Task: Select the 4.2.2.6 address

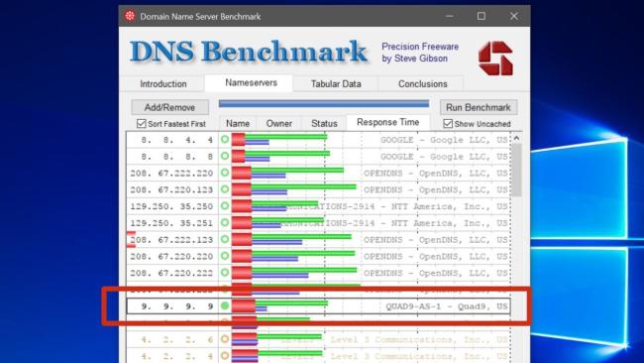Action: [x=177, y=339]
